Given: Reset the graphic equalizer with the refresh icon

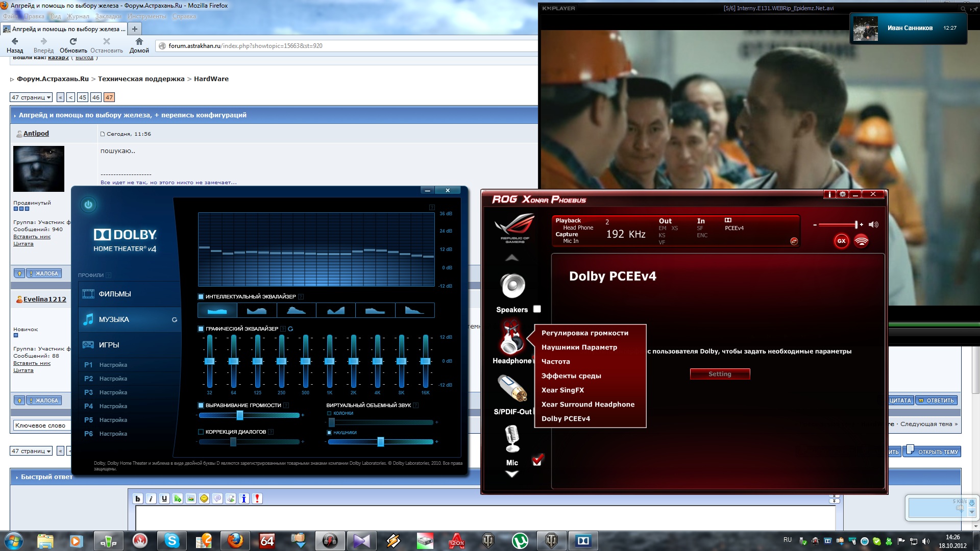Looking at the screenshot, I should (x=290, y=329).
